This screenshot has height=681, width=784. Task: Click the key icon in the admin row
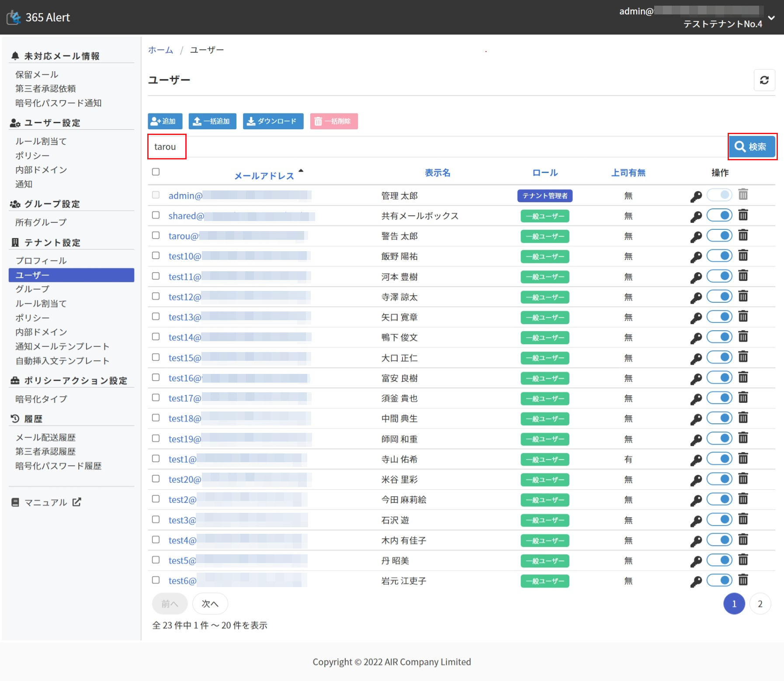696,197
